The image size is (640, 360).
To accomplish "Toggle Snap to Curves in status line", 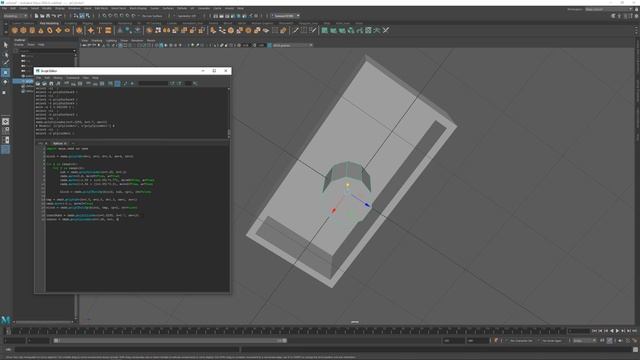I will coord(110,16).
